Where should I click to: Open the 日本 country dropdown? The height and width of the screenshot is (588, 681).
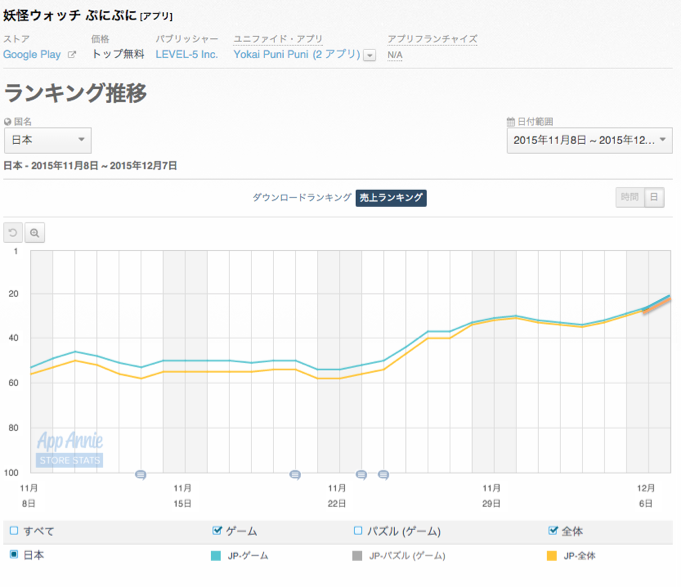[48, 141]
